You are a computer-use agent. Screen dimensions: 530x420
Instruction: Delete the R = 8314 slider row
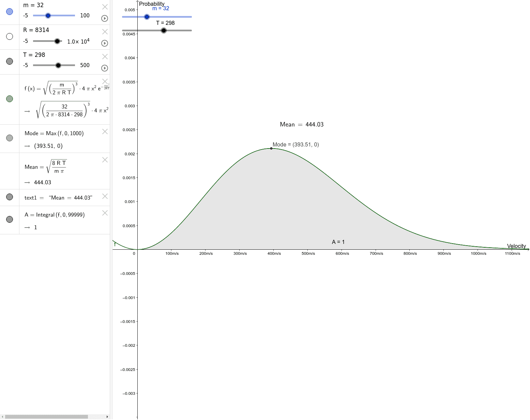click(x=105, y=31)
